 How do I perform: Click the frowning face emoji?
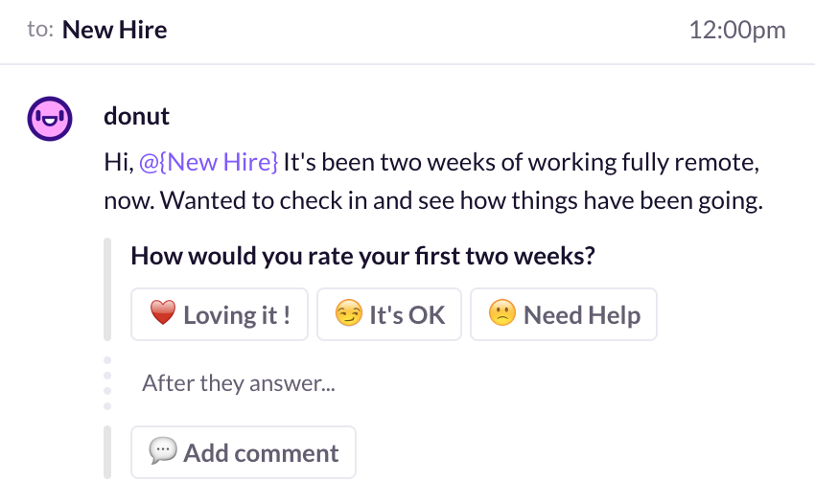[x=501, y=314]
